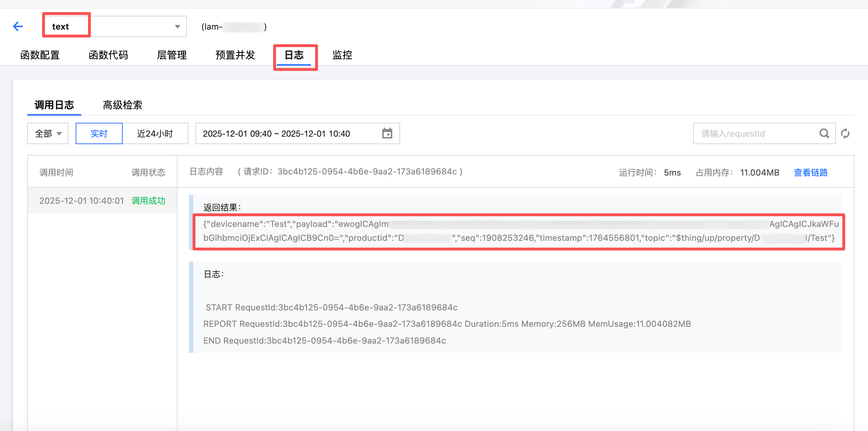The height and width of the screenshot is (431, 868).
Task: Switch to the 函数配置 tab
Action: pyautogui.click(x=40, y=55)
